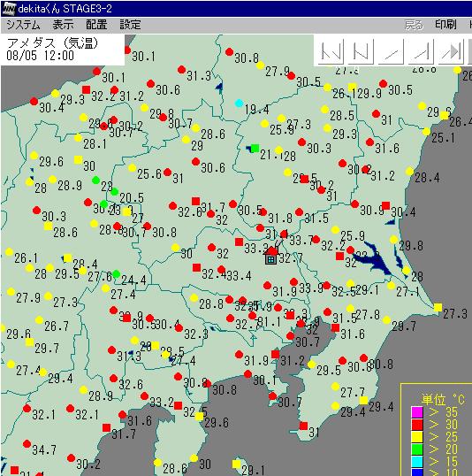The image size is (472, 476).
Task: Select the cyan 19.4 station marker
Action: point(239,103)
